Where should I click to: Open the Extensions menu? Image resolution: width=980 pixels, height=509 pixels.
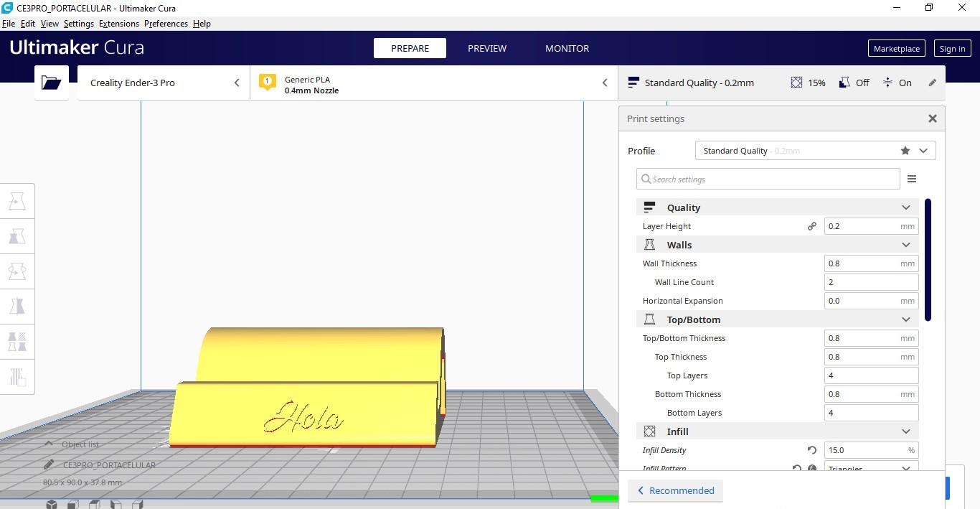click(119, 24)
